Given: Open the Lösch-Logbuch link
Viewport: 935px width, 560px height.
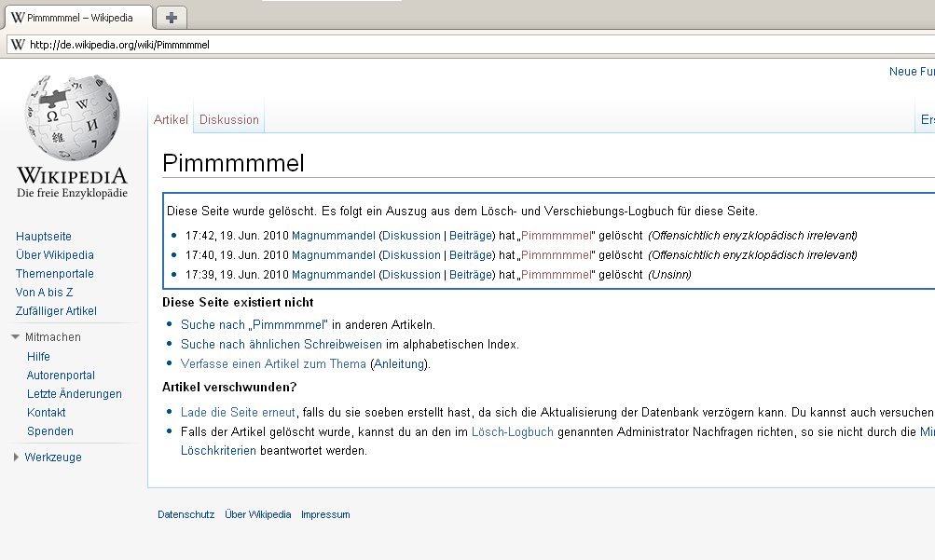Looking at the screenshot, I should click(512, 432).
